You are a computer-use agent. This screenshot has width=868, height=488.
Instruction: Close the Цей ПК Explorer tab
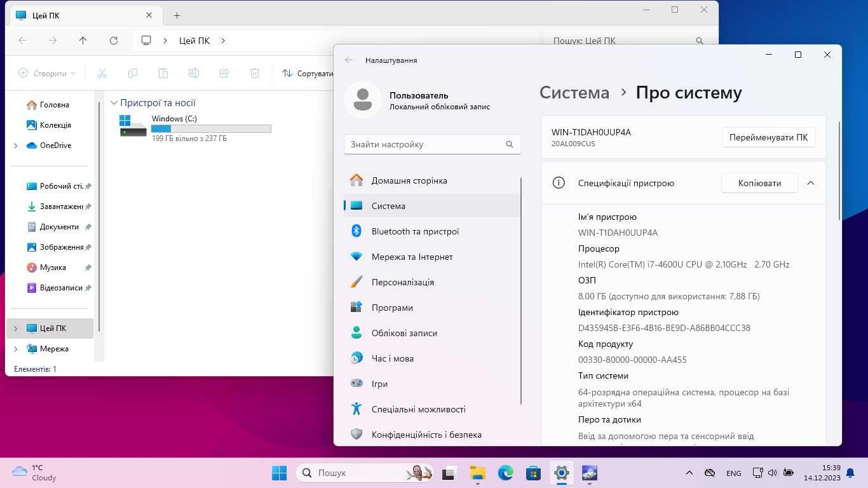point(149,15)
